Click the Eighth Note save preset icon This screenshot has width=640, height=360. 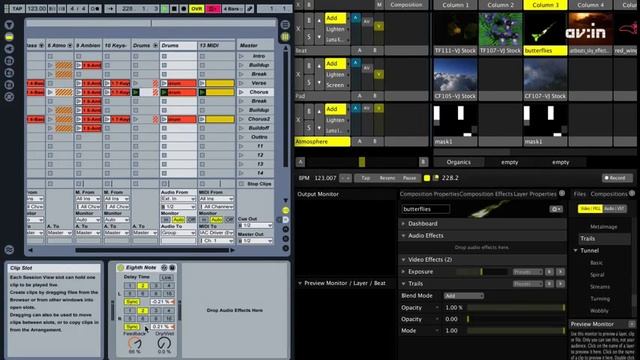pyautogui.click(x=172, y=268)
